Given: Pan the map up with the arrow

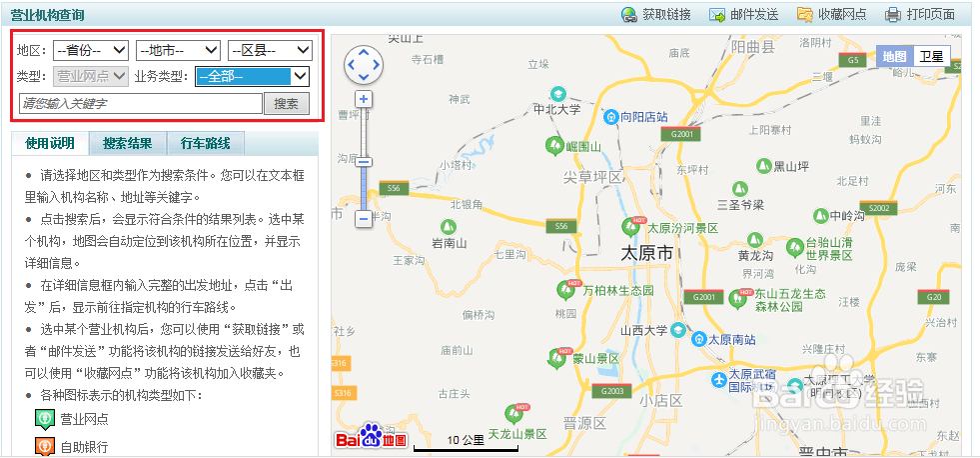Looking at the screenshot, I should coord(364,51).
